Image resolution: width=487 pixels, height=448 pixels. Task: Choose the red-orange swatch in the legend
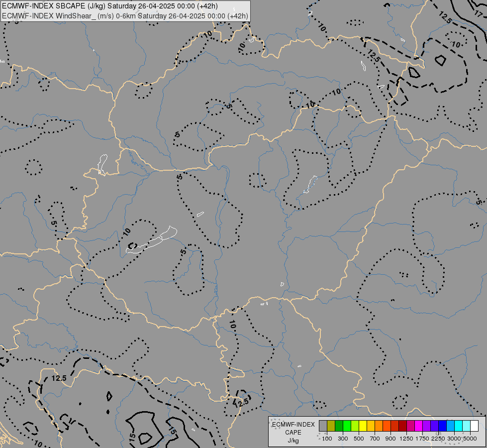pyautogui.click(x=387, y=426)
